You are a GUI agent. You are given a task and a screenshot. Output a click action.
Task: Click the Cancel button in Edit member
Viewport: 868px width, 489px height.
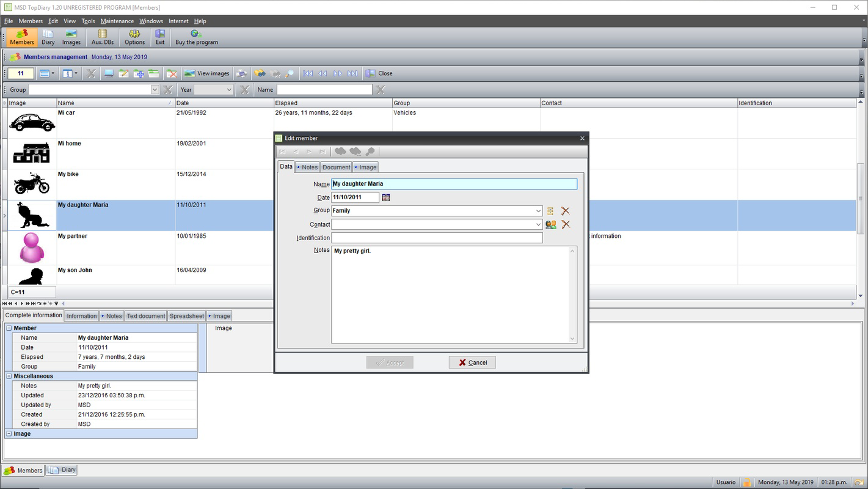point(472,362)
